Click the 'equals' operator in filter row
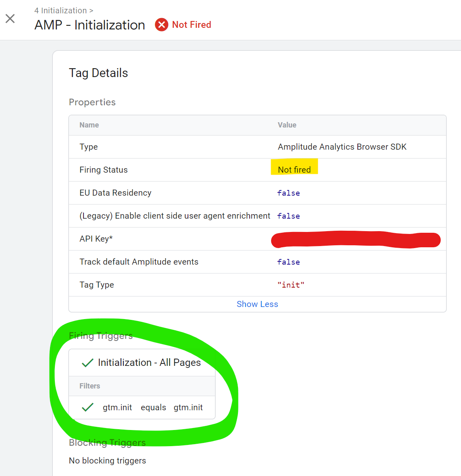This screenshot has width=461, height=476. (x=153, y=407)
